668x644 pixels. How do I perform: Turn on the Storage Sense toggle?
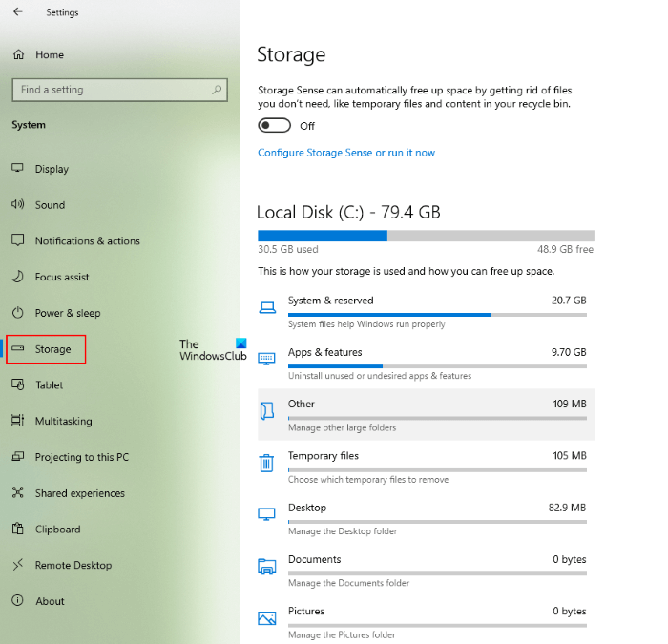[274, 126]
